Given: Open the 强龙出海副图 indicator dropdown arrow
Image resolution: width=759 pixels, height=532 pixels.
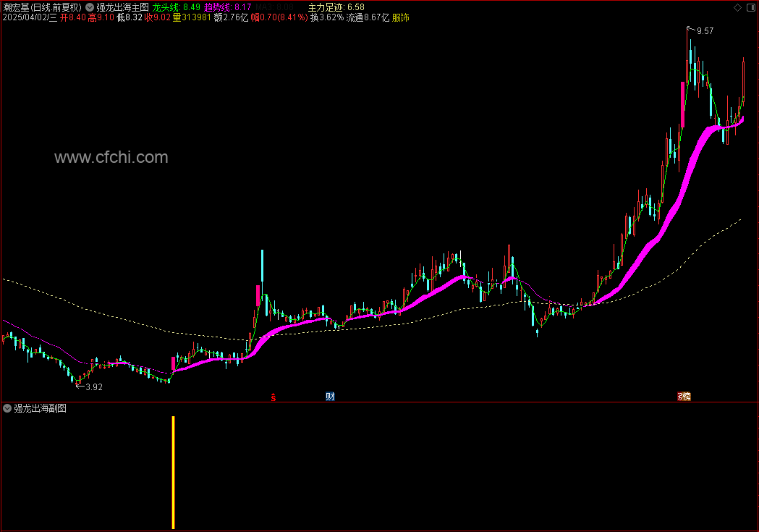Looking at the screenshot, I should tap(7, 408).
